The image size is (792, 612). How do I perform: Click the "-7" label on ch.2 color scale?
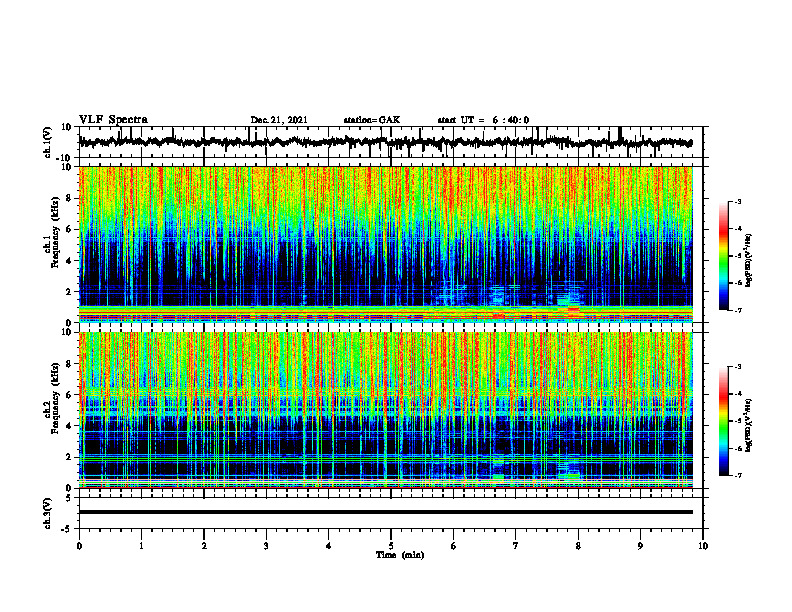pos(738,475)
